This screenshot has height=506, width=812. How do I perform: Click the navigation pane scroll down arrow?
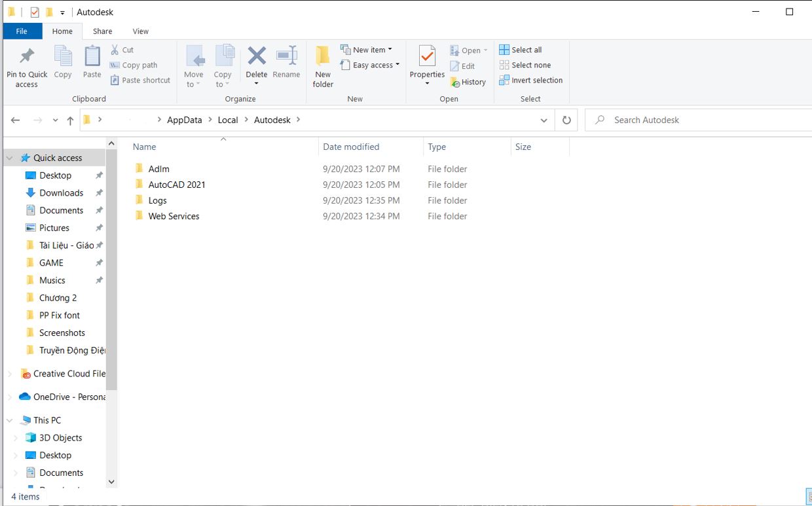point(111,482)
